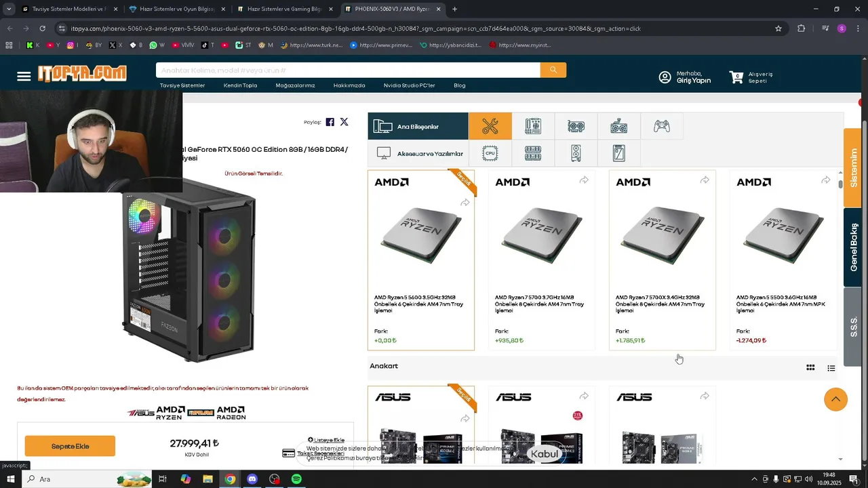Select AMD Ryzen 7 5700X processor option
Screen dimensions: 868x488
tap(662, 260)
